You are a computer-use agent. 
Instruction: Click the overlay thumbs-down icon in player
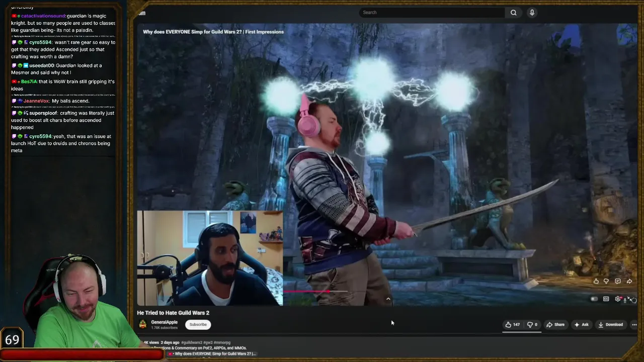(606, 282)
